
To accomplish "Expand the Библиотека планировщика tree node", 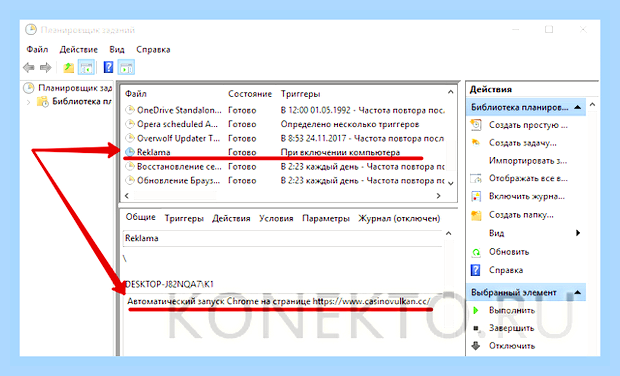I will click(x=28, y=102).
